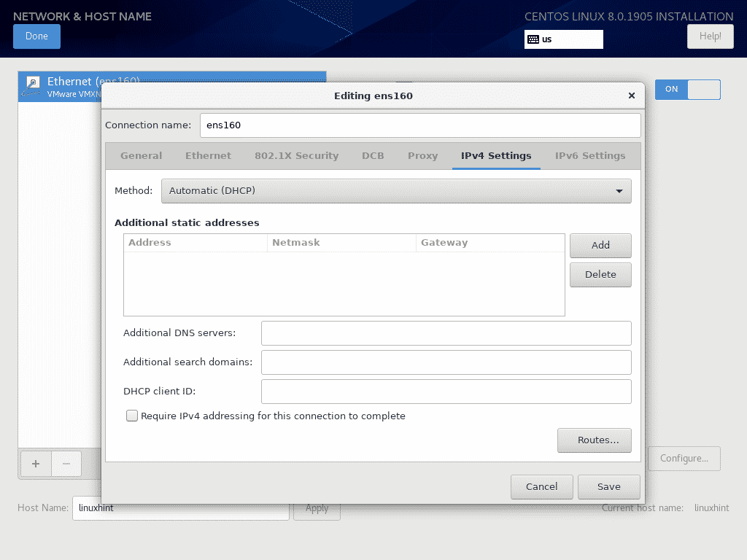
Task: Click the Connection name text field
Action: [420, 125]
